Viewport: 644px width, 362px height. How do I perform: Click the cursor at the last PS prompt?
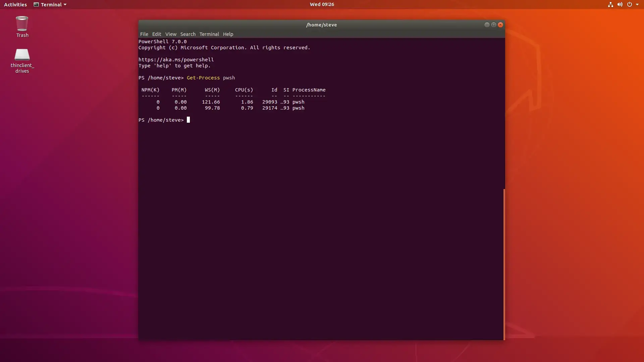pos(188,120)
